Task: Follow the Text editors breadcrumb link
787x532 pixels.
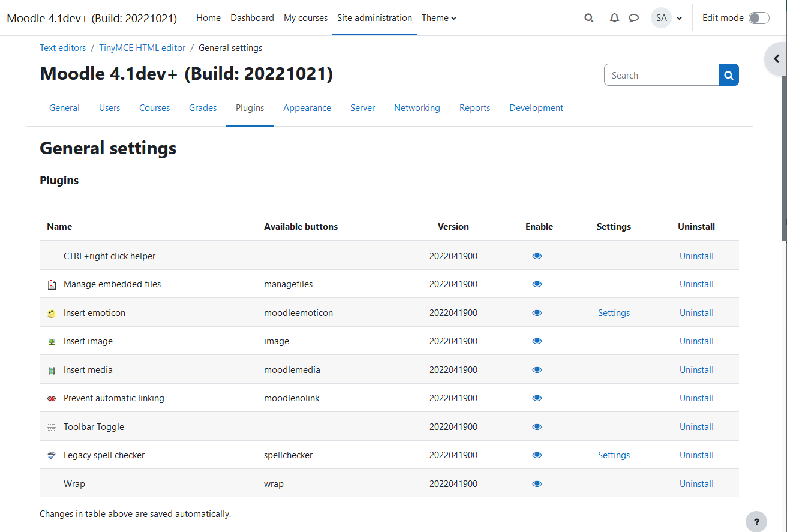Action: (x=63, y=48)
